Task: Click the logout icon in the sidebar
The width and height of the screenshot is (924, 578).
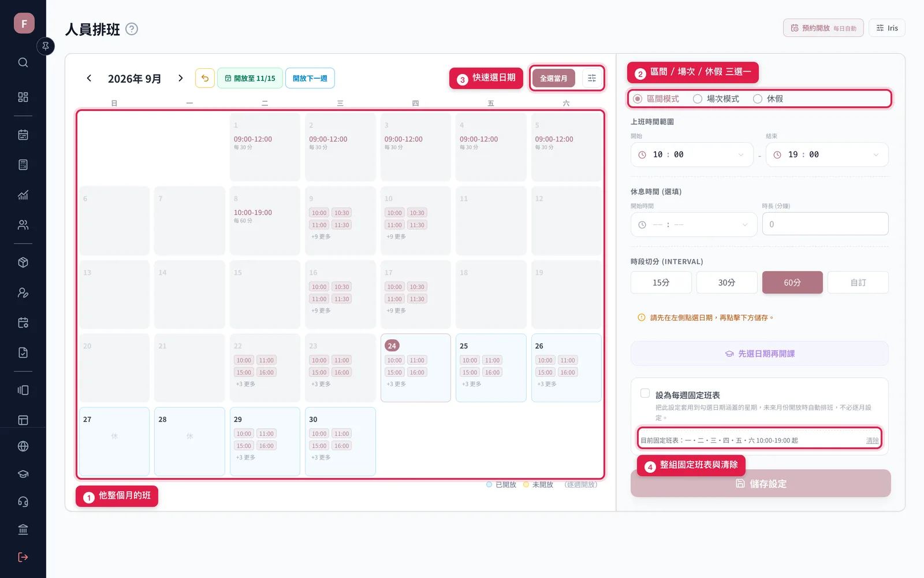Action: tap(23, 557)
